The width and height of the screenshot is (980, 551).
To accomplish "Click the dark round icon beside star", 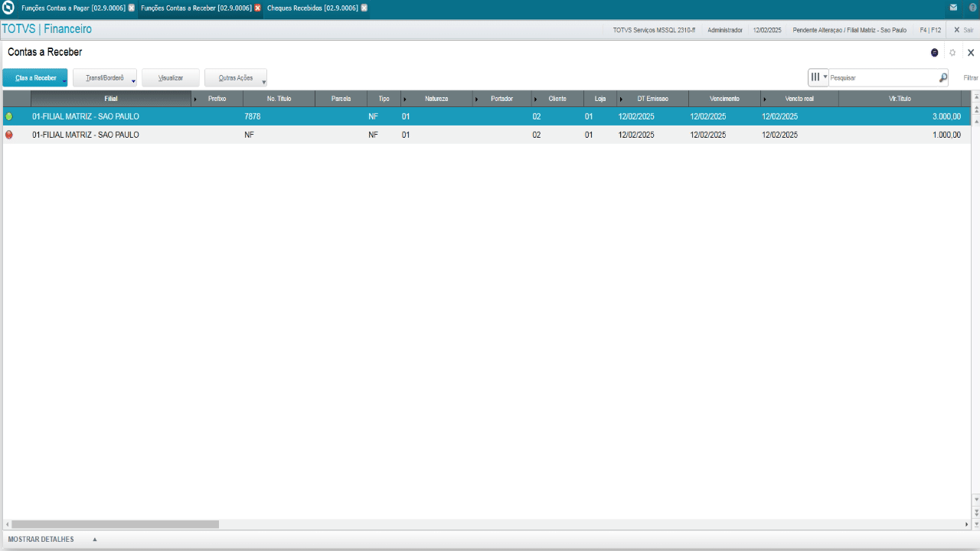I will click(934, 53).
